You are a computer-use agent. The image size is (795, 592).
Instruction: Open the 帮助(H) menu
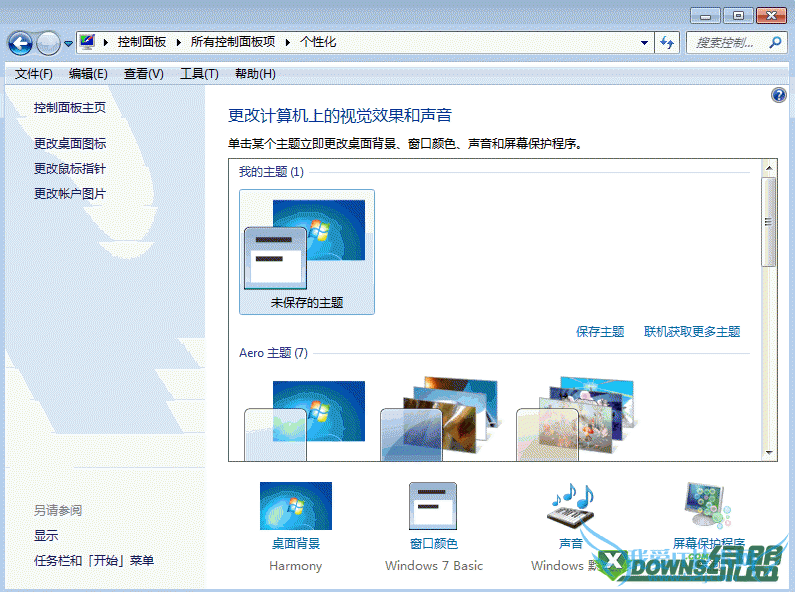click(255, 74)
